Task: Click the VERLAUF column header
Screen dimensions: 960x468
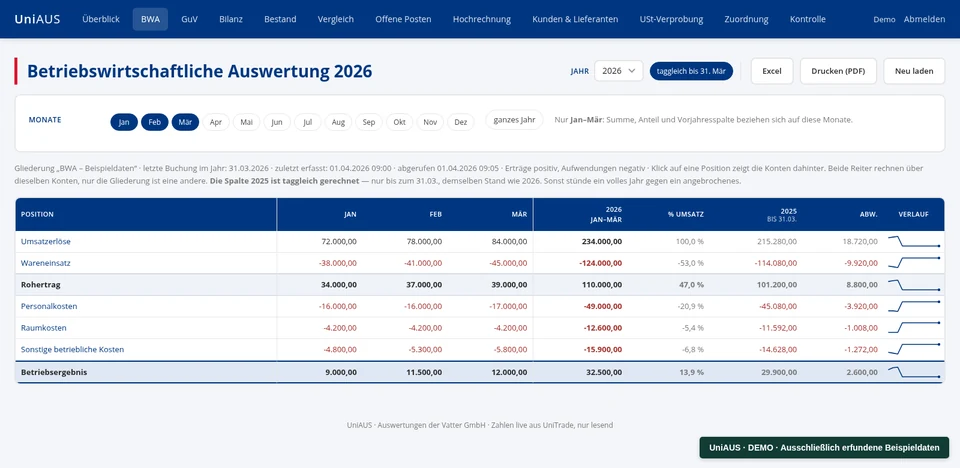Action: coord(913,214)
